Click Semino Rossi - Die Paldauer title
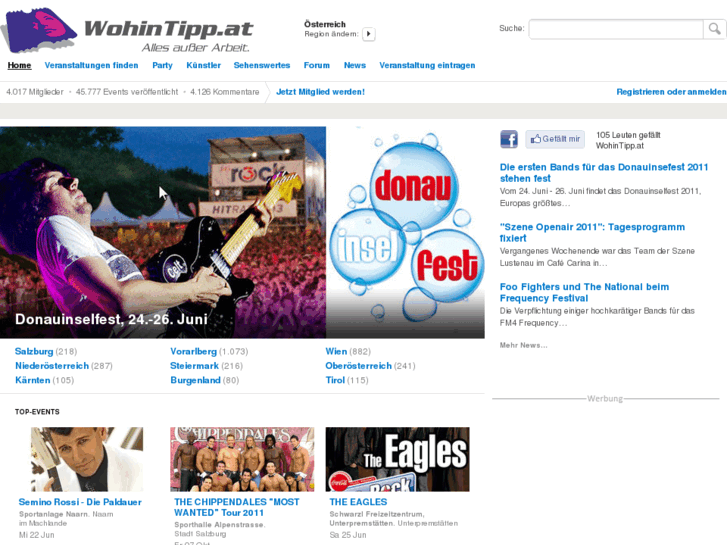 [x=80, y=502]
